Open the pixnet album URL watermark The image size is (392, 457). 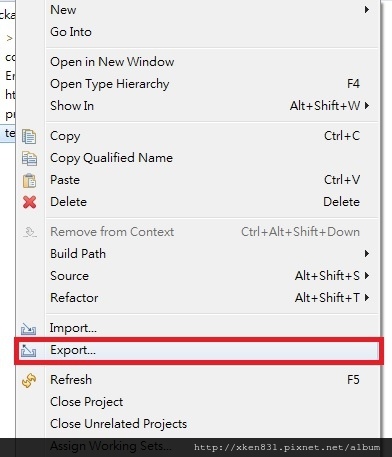287,447
